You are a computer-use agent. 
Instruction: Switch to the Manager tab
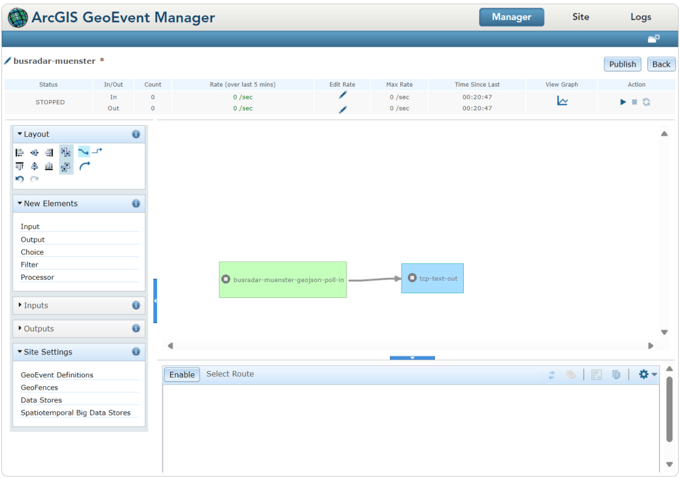point(511,17)
